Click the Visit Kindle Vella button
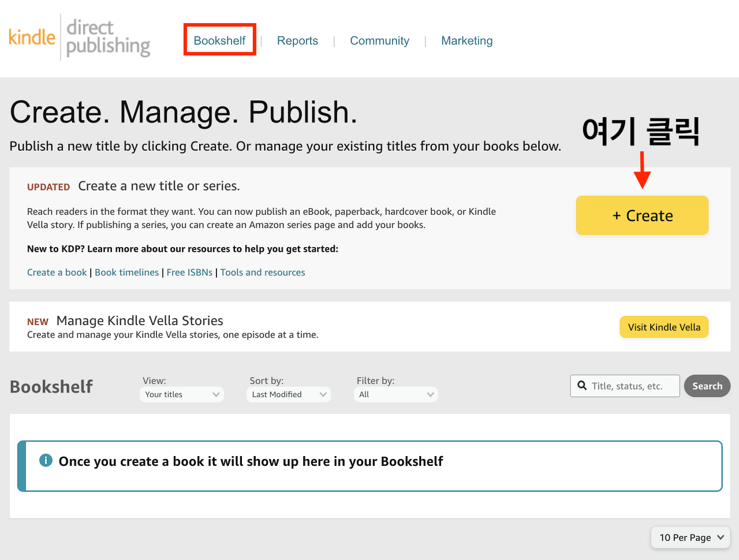Screen dimensions: 739x560 click(664, 327)
